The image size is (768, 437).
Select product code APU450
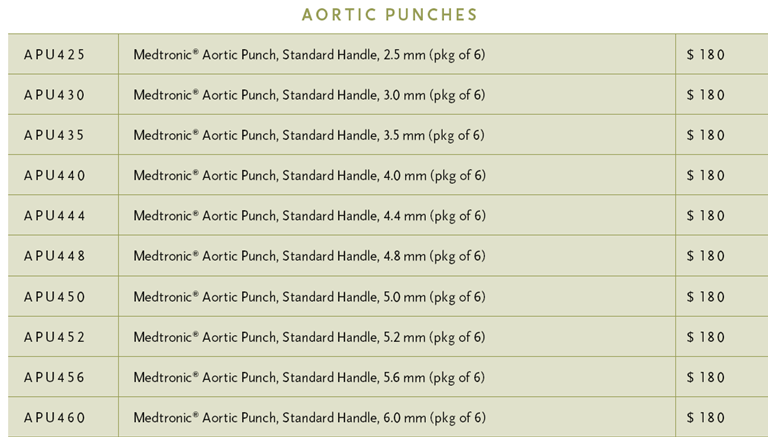55,297
